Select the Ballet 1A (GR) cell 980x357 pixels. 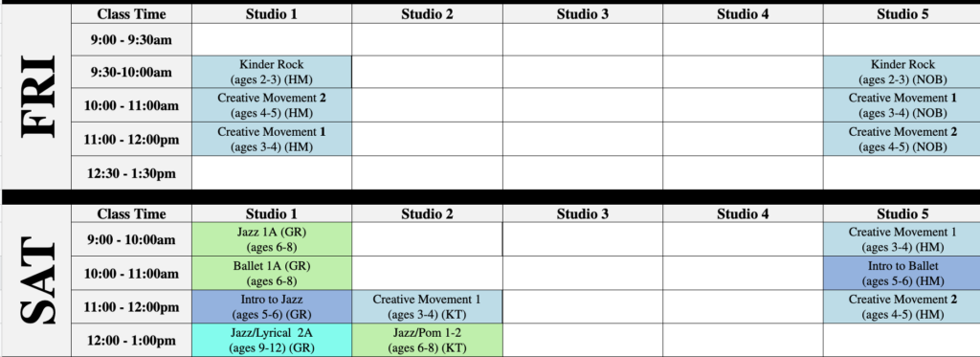coord(271,273)
